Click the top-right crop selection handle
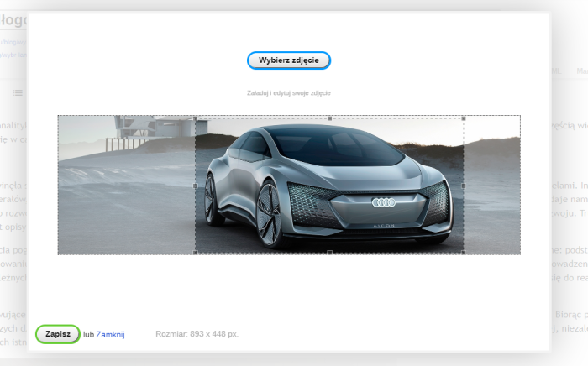 coord(464,118)
